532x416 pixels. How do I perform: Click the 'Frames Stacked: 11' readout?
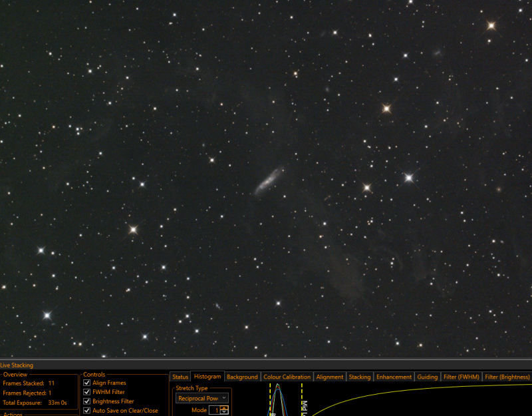29,383
